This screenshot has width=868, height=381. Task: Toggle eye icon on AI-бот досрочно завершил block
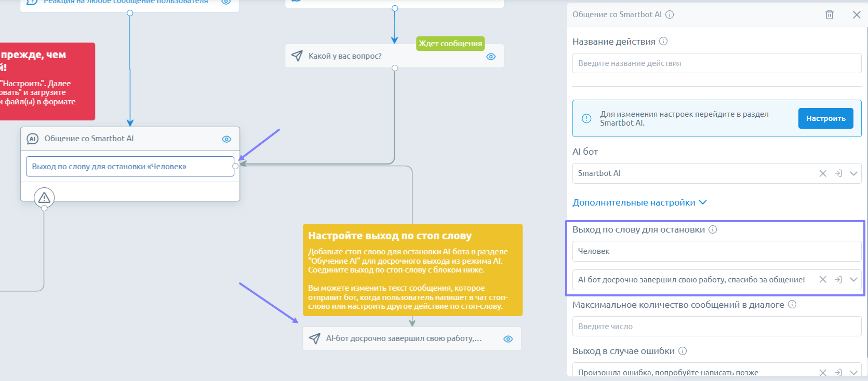pos(508,339)
